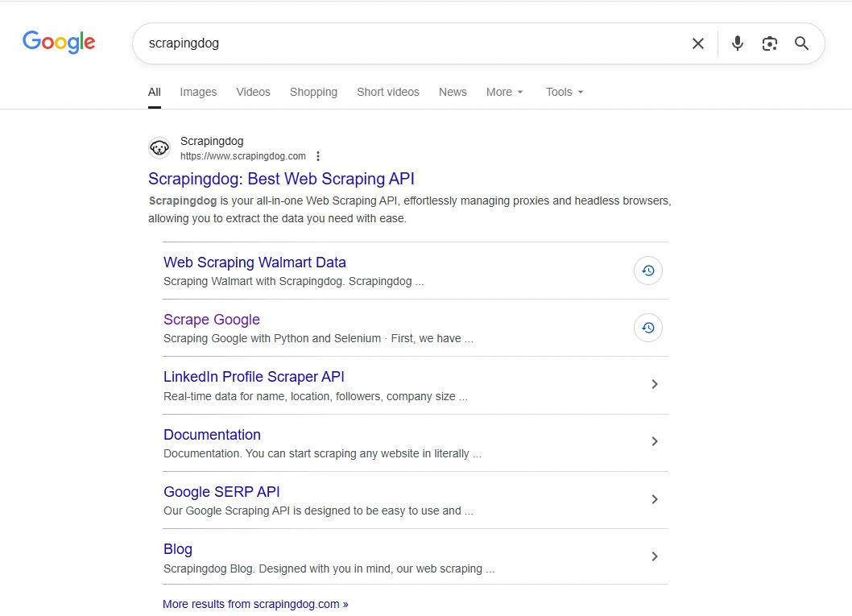852x616 pixels.
Task: Click chevron beside Google SERP API
Action: tap(654, 499)
